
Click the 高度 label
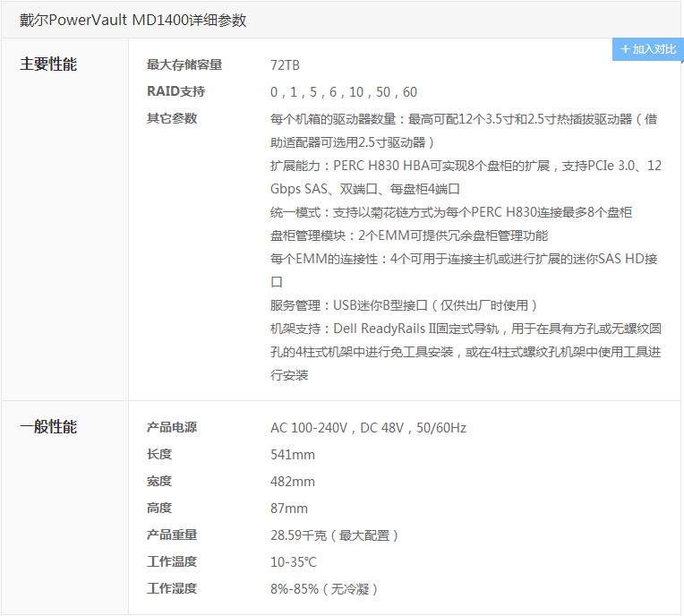(x=159, y=508)
